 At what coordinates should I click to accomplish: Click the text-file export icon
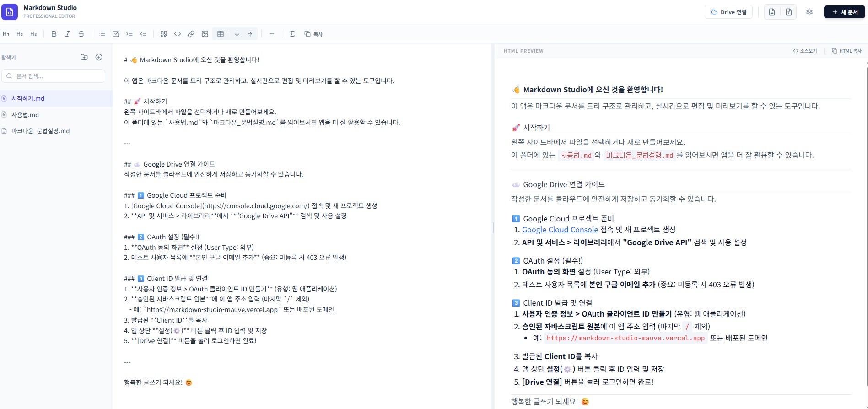point(789,12)
